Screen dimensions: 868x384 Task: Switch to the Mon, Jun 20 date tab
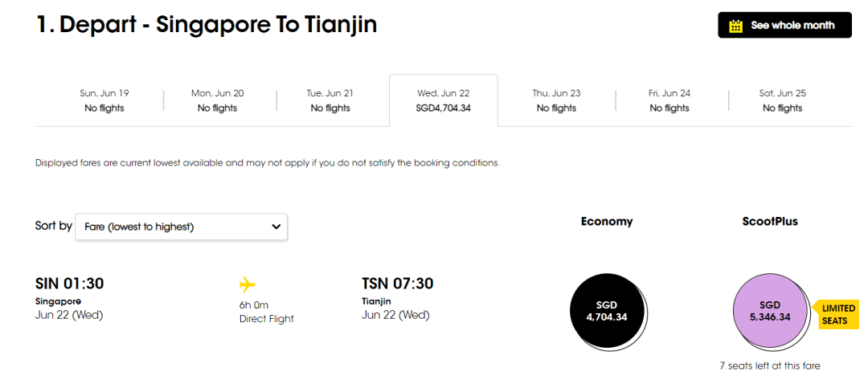coord(217,100)
